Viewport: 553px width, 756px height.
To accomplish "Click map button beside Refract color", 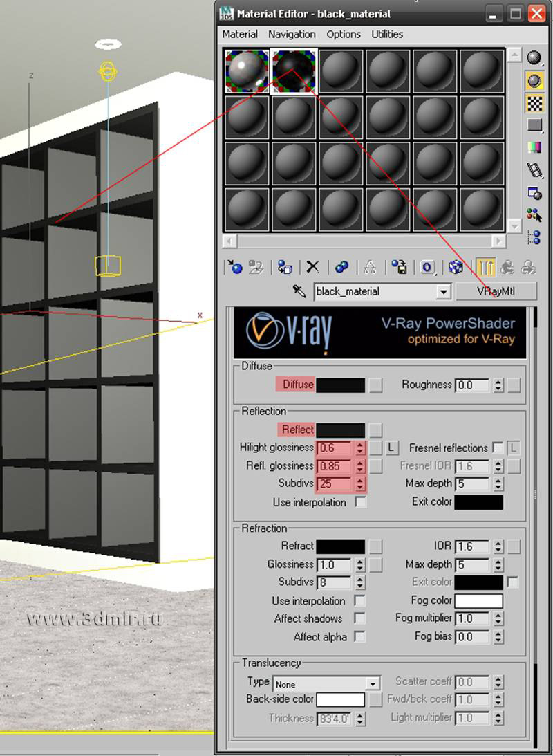I will [x=376, y=546].
